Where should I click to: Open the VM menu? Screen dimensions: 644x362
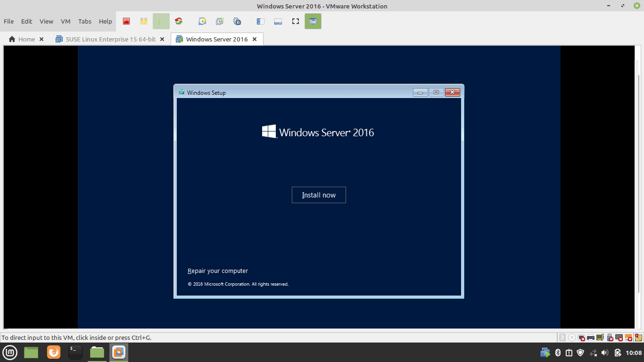coord(66,21)
